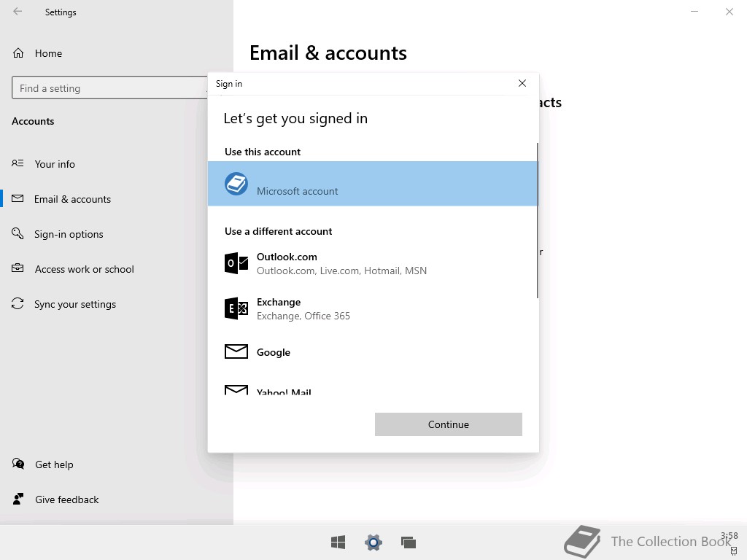
Task: Open the Get help link
Action: [x=54, y=464]
